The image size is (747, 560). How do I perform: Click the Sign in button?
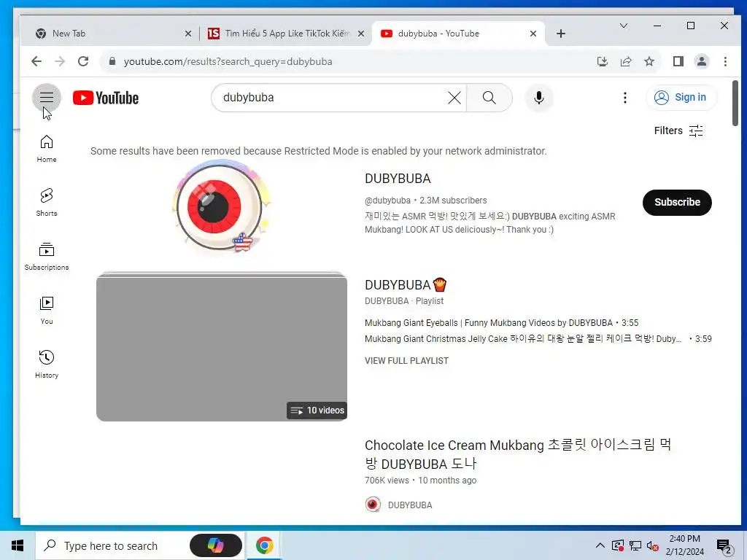tap(681, 97)
